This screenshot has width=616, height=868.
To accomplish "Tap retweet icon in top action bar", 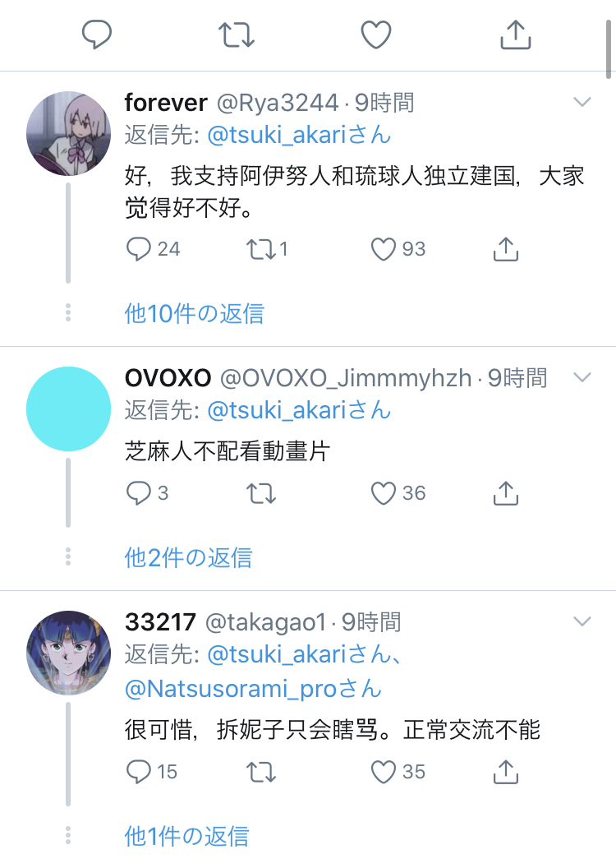I will (x=236, y=35).
